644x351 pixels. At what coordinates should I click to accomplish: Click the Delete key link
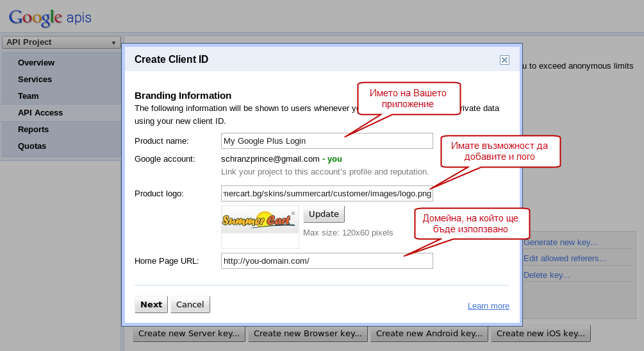tap(547, 275)
